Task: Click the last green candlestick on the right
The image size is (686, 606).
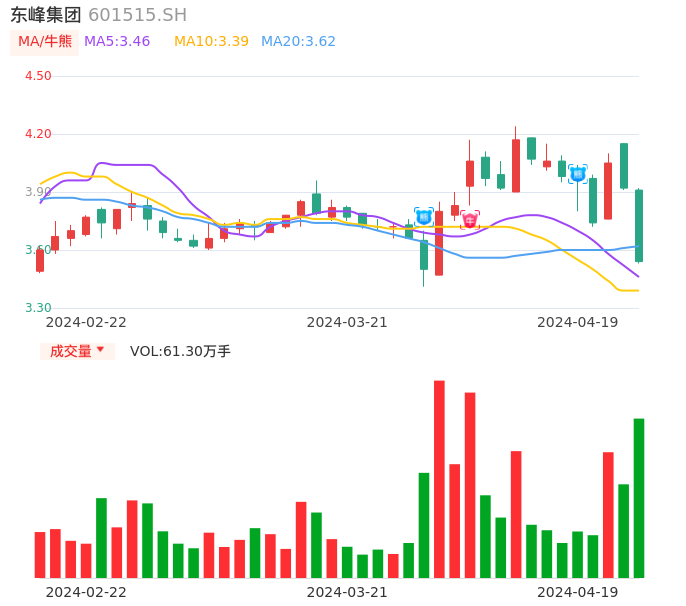Action: click(639, 225)
